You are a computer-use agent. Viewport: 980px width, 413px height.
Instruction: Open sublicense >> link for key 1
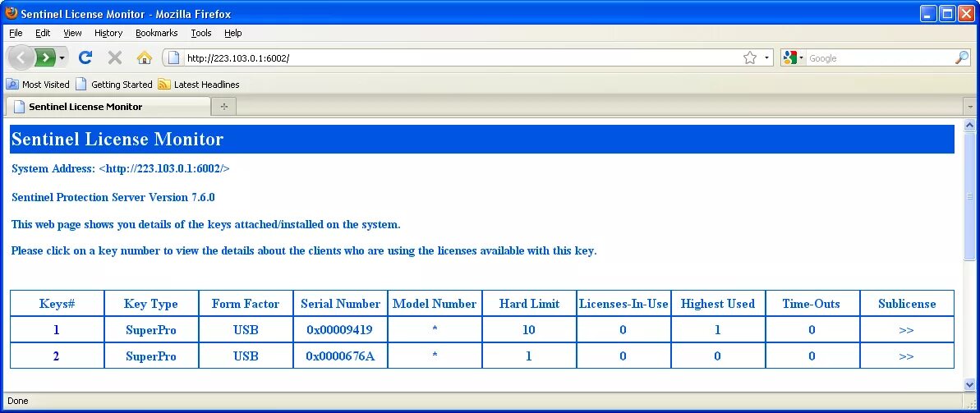(x=906, y=330)
